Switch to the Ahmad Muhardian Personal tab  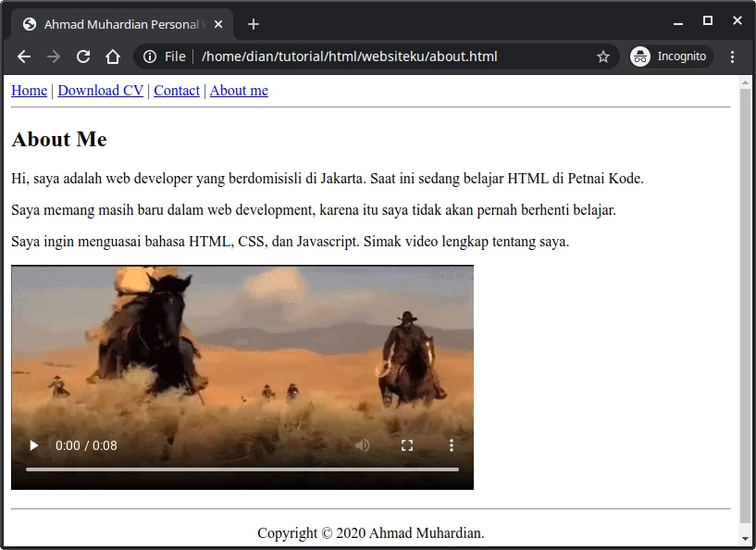point(120,23)
